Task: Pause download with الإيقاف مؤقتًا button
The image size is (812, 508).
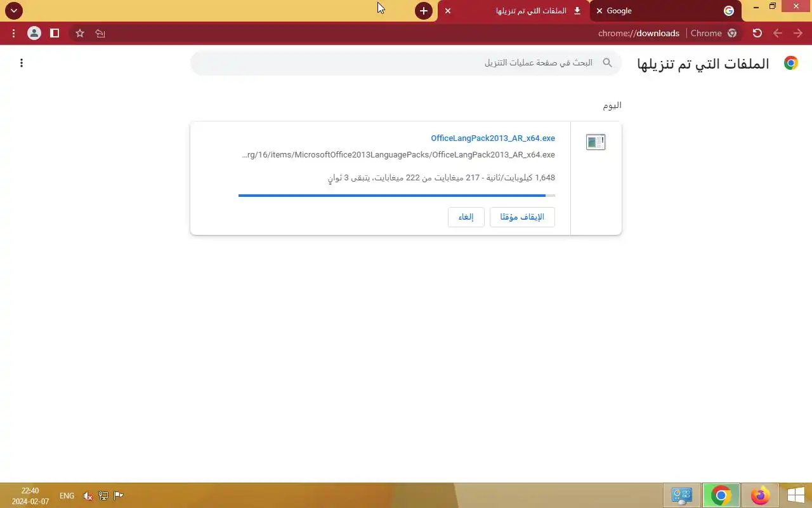Action: 522,217
